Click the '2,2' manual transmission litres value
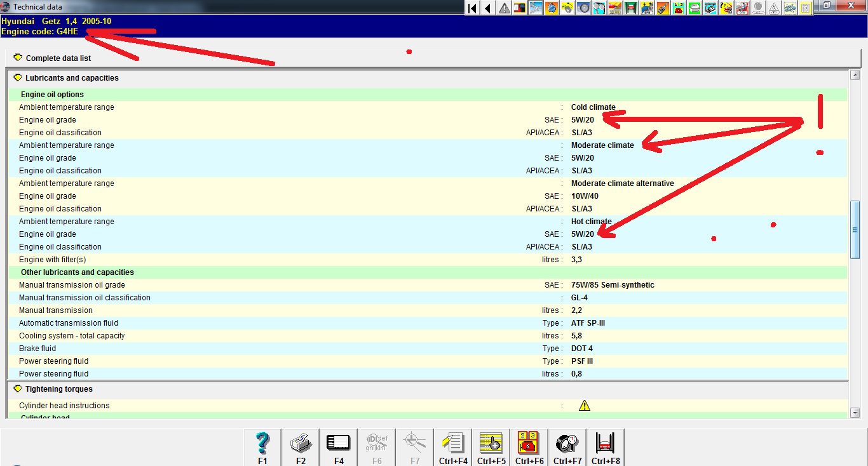 click(576, 310)
